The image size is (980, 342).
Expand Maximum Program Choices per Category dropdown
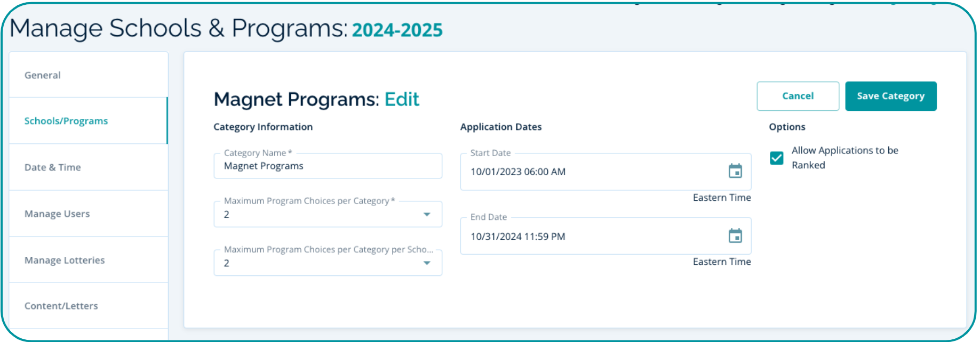pyautogui.click(x=328, y=214)
